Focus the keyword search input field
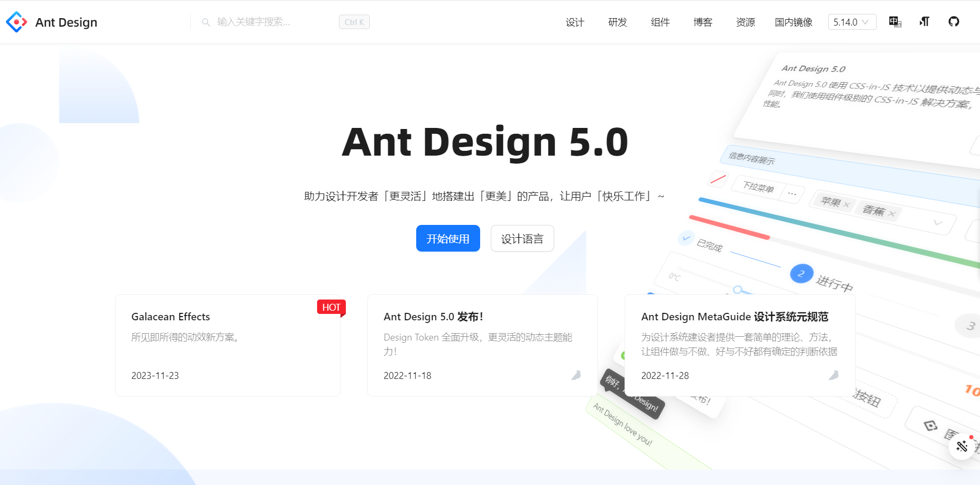 click(x=274, y=22)
